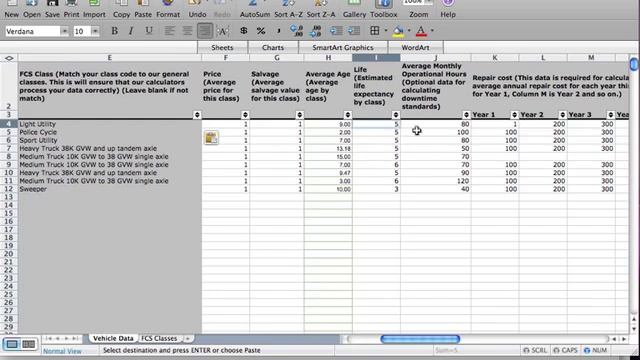Click the Import toolbar button

point(94,9)
